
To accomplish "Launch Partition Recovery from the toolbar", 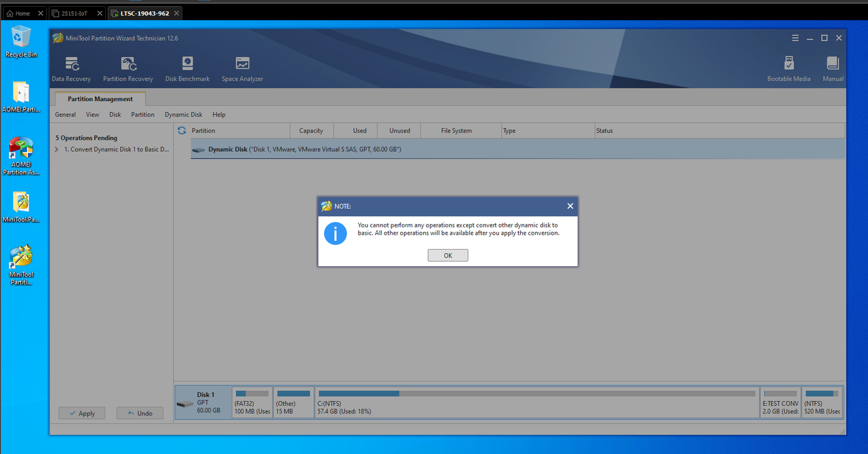I will coord(128,69).
